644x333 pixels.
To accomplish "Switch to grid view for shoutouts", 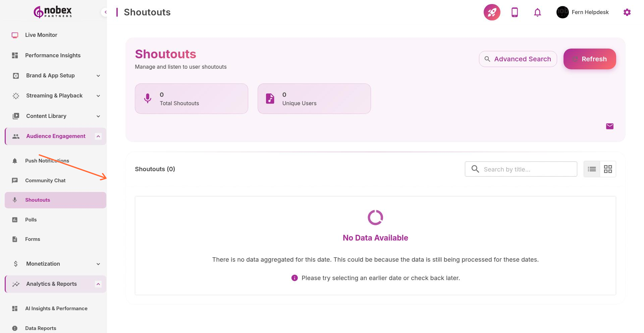I will 608,169.
